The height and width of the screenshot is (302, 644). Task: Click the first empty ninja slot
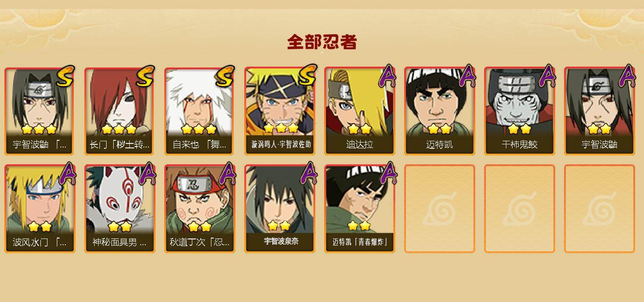(440, 209)
